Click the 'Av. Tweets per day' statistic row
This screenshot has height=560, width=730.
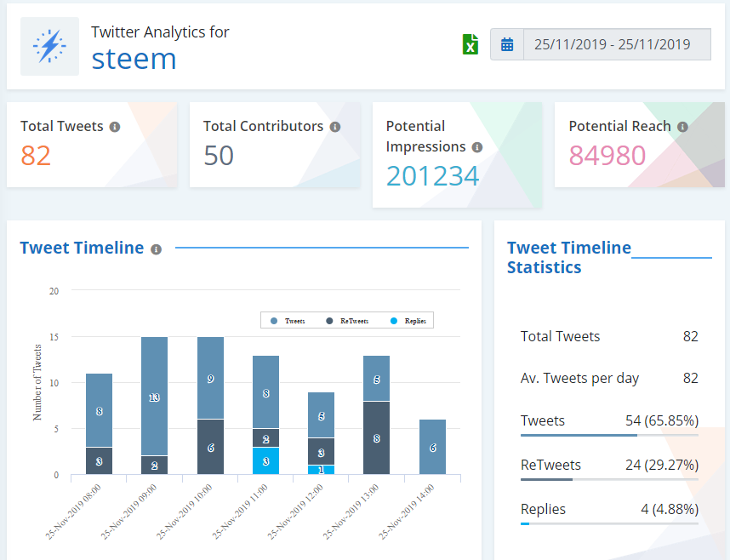click(x=609, y=379)
